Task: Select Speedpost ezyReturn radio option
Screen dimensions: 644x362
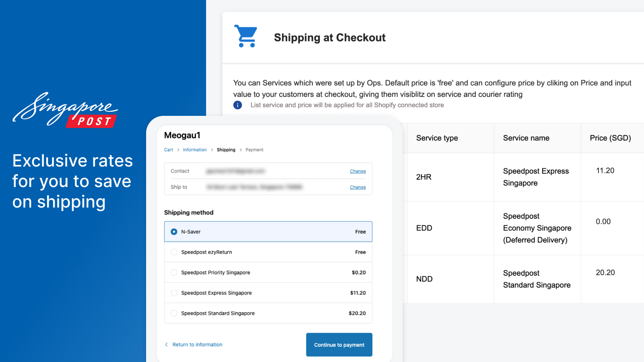Action: tap(174, 252)
